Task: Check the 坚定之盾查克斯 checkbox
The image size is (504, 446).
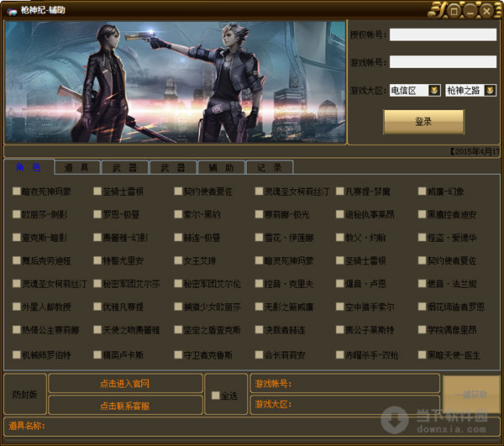Action: 178,330
